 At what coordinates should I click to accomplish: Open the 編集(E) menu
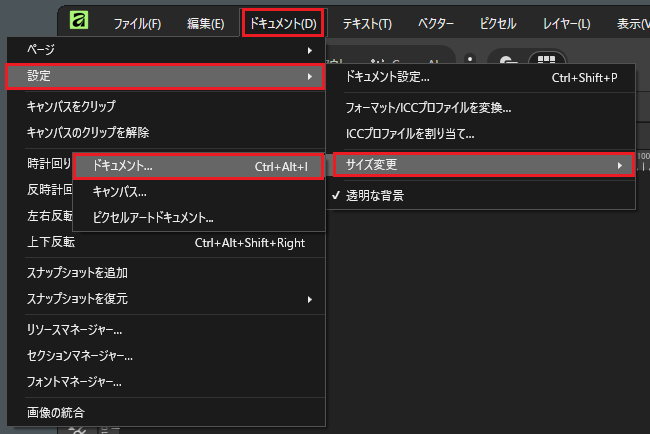(205, 23)
